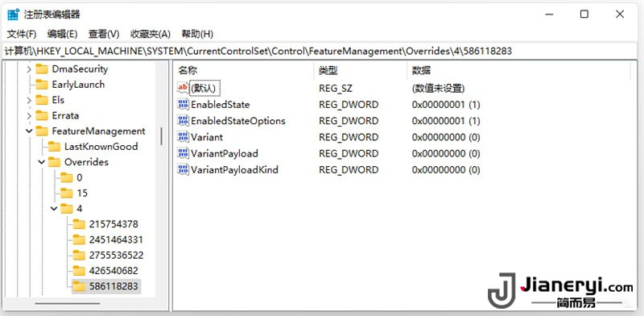The width and height of the screenshot is (644, 316).
Task: Expand the Els key arrow
Action: tap(29, 100)
